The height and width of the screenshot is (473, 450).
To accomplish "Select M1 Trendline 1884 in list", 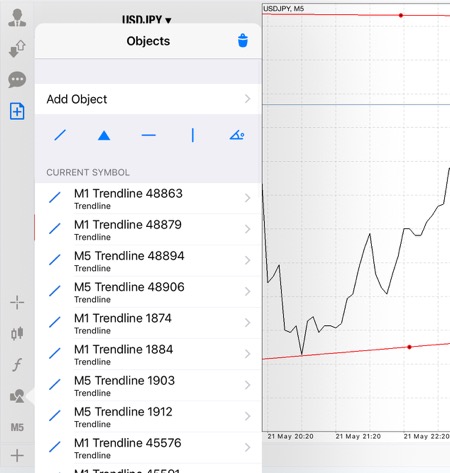I will [x=148, y=354].
